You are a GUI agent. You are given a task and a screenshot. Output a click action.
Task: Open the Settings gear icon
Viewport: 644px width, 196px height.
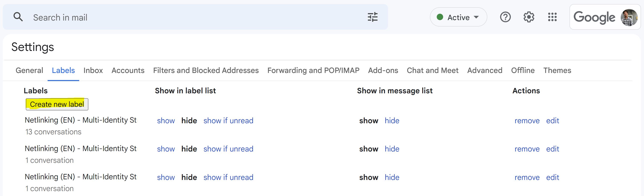[529, 17]
